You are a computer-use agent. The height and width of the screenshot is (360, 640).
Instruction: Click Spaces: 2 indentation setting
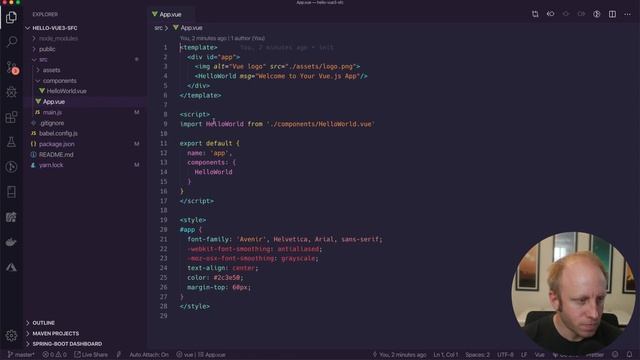[x=477, y=355]
